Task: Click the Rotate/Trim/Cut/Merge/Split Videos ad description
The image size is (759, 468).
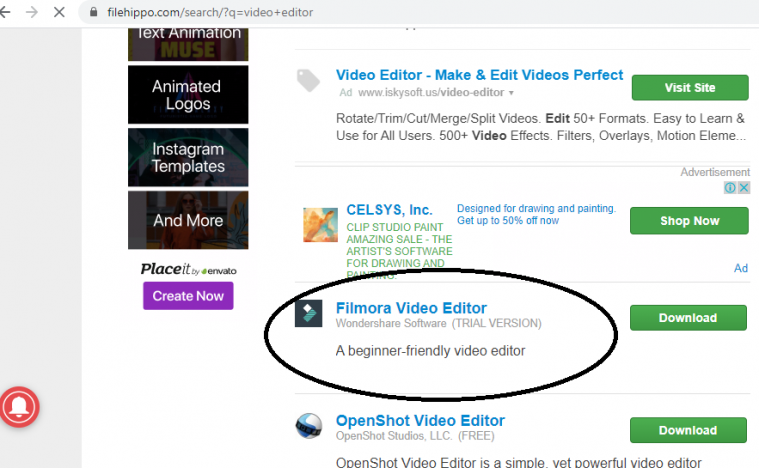Action: (541, 127)
